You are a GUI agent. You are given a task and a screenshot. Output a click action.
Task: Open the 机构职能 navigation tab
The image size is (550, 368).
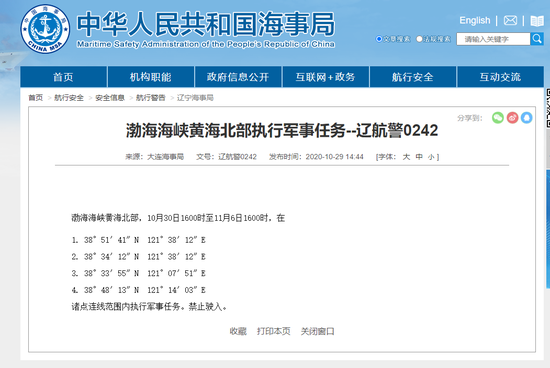(x=151, y=77)
